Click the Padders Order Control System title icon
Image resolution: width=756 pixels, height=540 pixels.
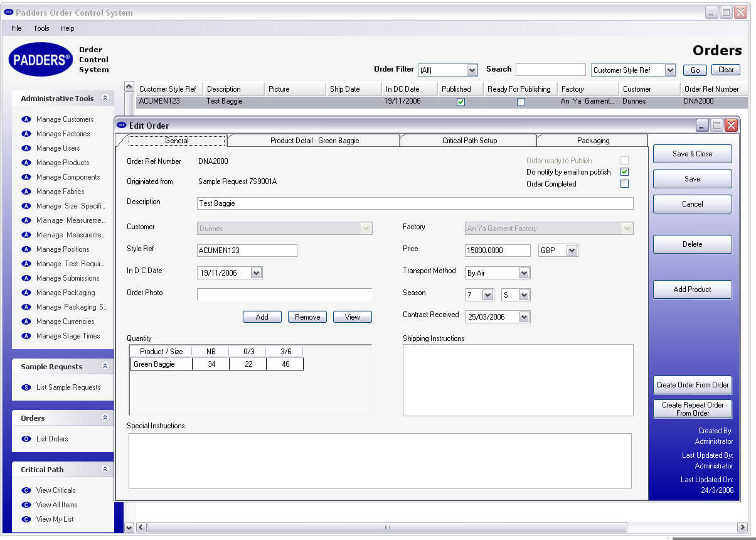tap(9, 12)
